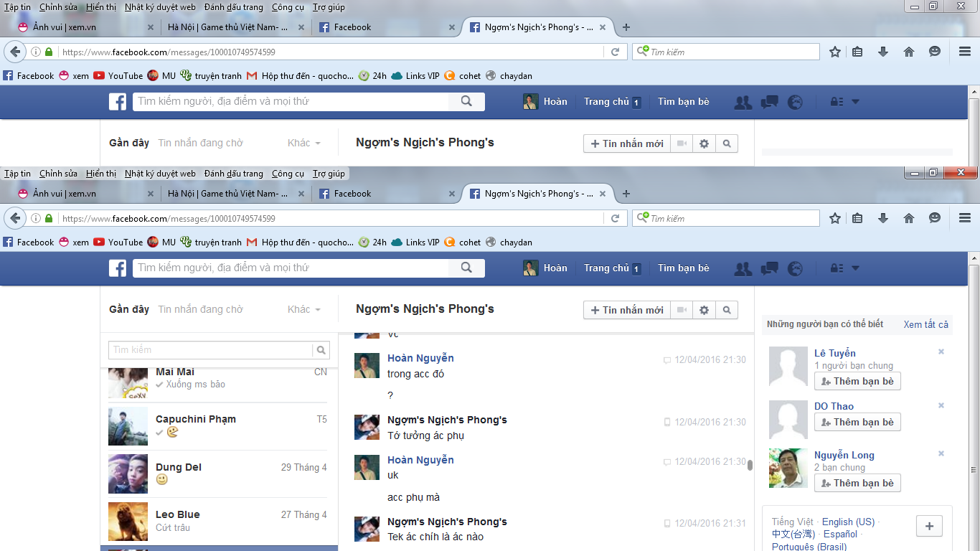Expand Khác dropdown in lower window
Image resolution: width=980 pixels, height=551 pixels.
pos(304,309)
